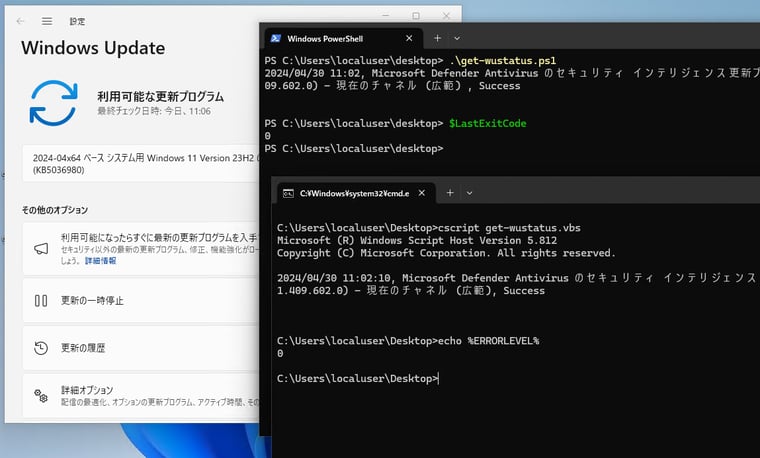The width and height of the screenshot is (760, 458).
Task: Click the その他のオプション section label
Action: (x=55, y=210)
